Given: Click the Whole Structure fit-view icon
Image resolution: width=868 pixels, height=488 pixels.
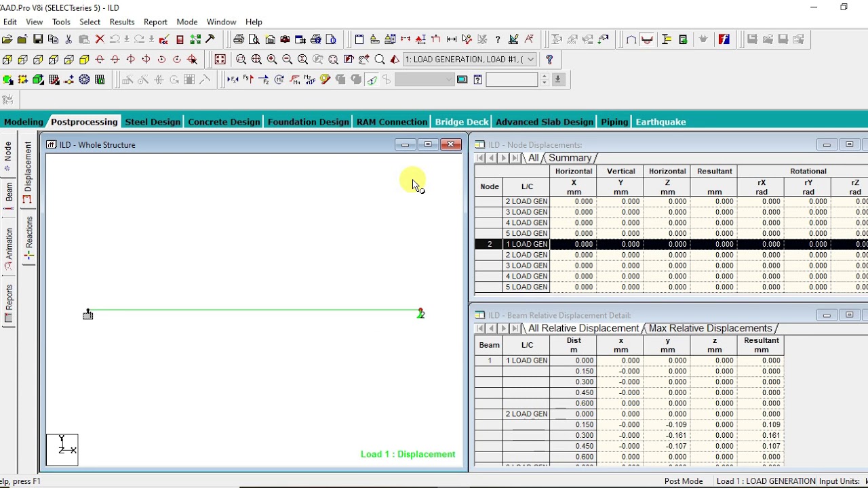Looking at the screenshot, I should coord(220,60).
